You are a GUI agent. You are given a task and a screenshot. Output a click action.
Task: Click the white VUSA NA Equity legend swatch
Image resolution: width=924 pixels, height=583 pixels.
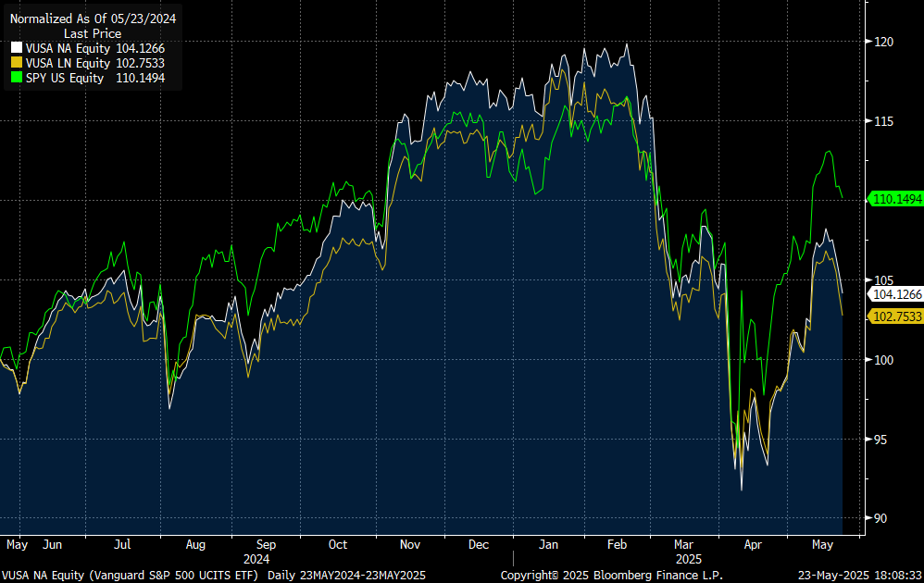click(17, 48)
